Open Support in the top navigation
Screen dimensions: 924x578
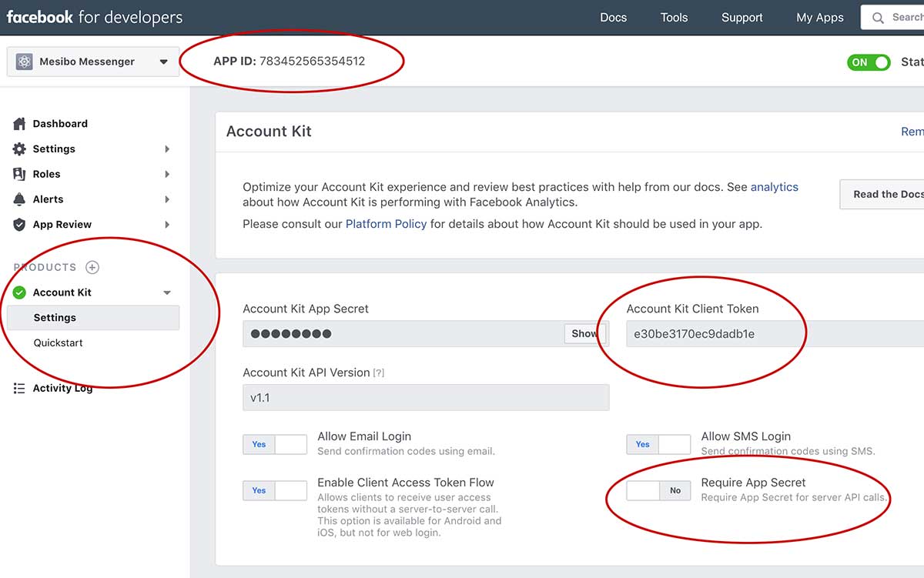click(742, 18)
